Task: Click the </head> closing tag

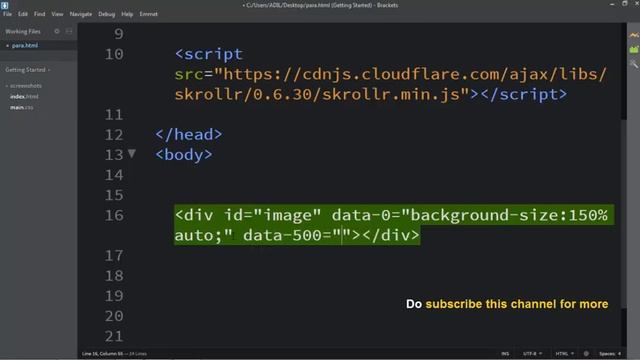Action: coord(189,134)
